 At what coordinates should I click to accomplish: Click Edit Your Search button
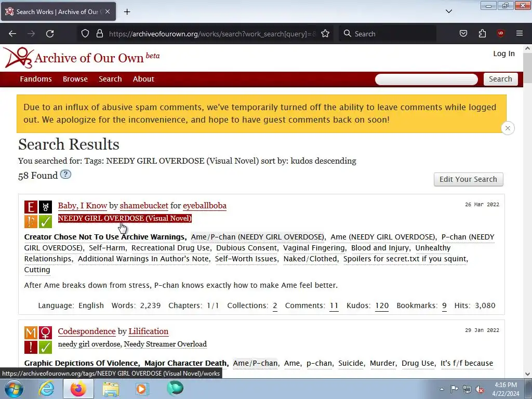click(468, 179)
